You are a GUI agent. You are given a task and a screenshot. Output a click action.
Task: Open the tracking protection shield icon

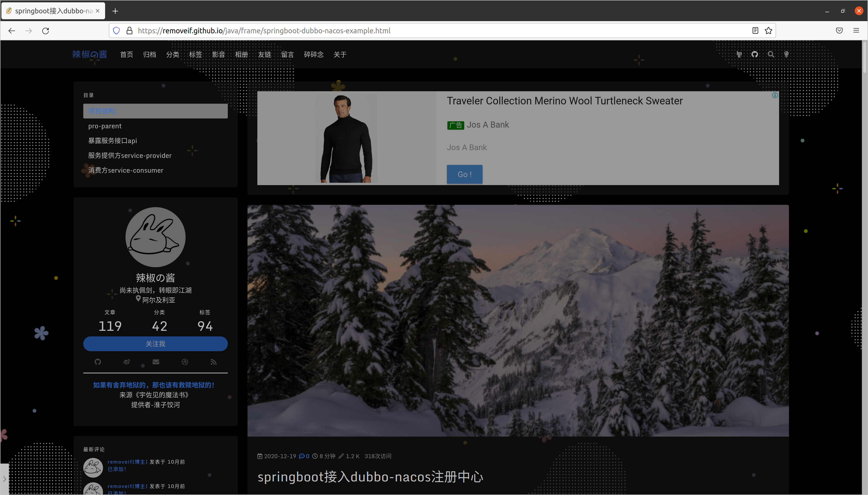pyautogui.click(x=116, y=30)
